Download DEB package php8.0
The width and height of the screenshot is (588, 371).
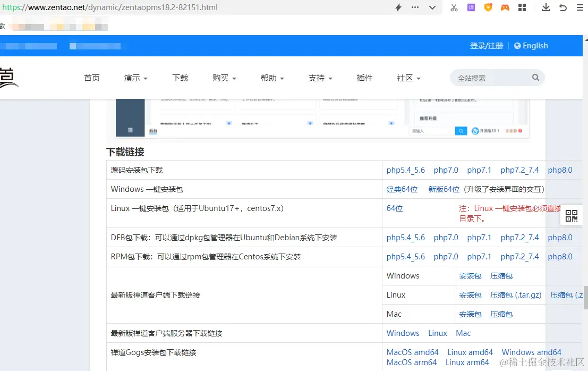(x=560, y=238)
